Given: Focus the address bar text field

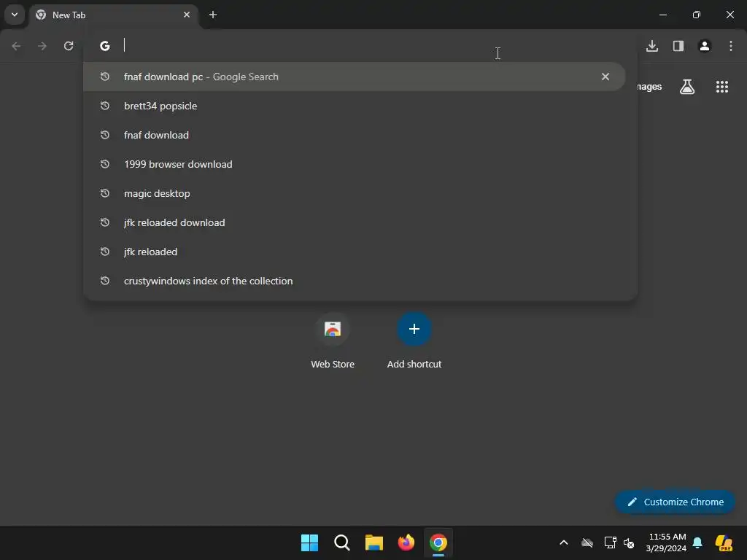Looking at the screenshot, I should point(362,45).
